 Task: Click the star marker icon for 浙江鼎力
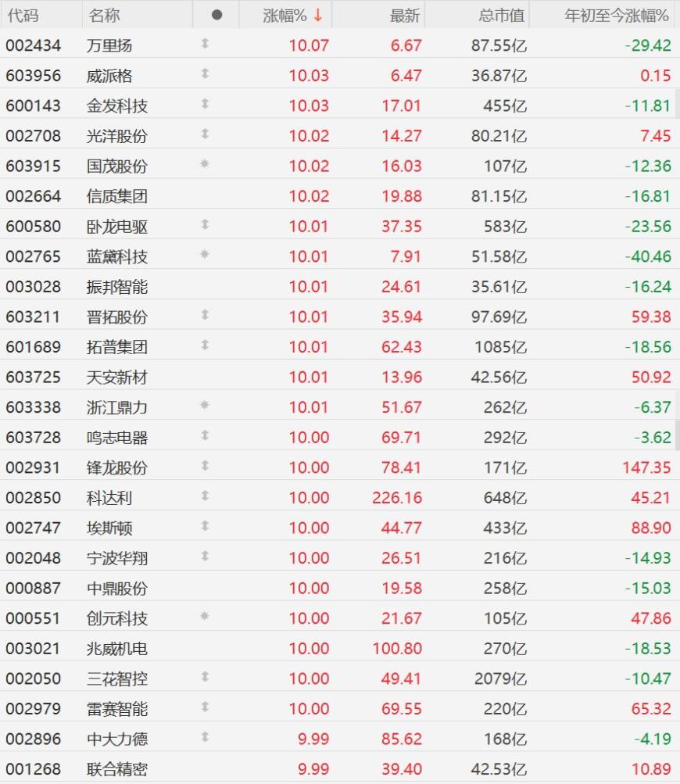205,404
